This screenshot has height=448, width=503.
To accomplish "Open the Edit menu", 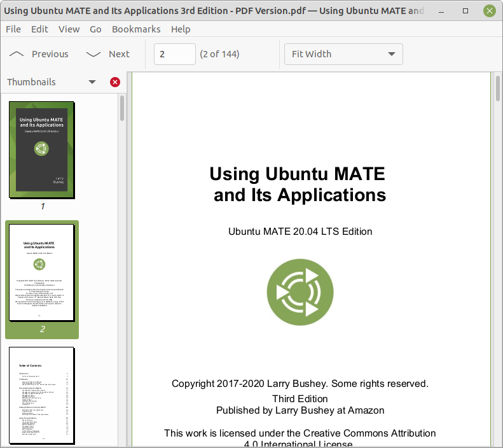I will (39, 29).
